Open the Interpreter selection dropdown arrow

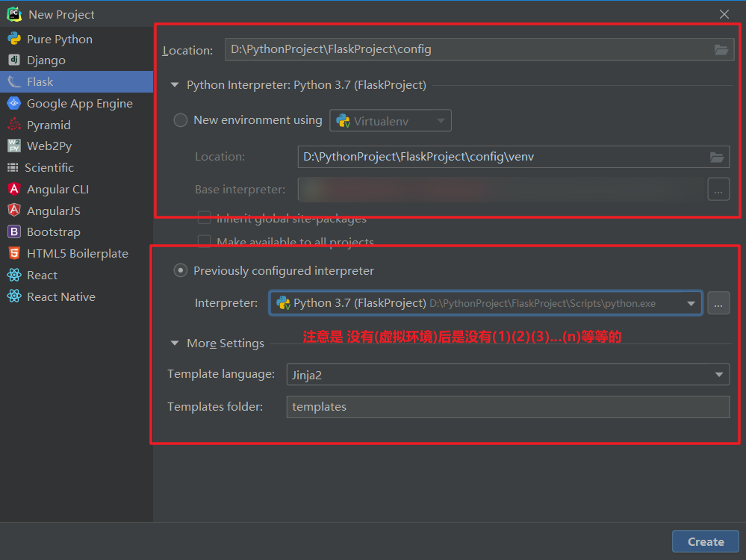pyautogui.click(x=691, y=304)
